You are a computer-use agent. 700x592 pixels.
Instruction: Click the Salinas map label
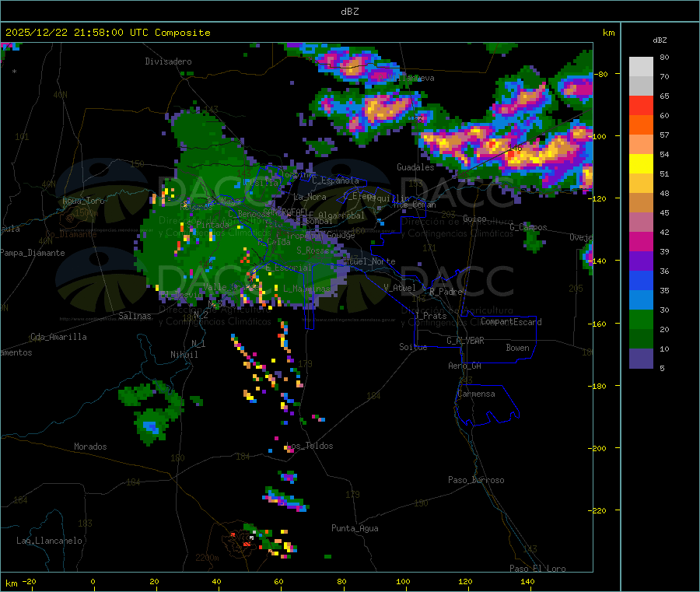click(135, 316)
